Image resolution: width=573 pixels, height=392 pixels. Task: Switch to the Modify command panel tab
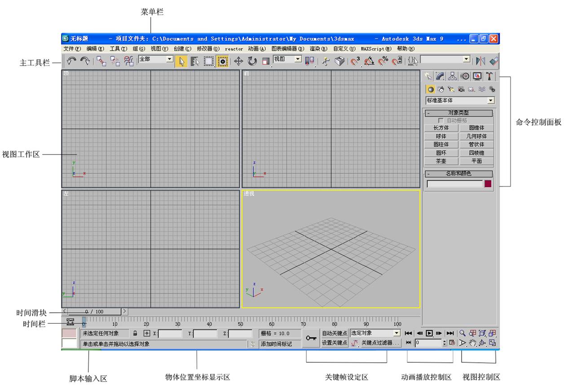[x=440, y=76]
